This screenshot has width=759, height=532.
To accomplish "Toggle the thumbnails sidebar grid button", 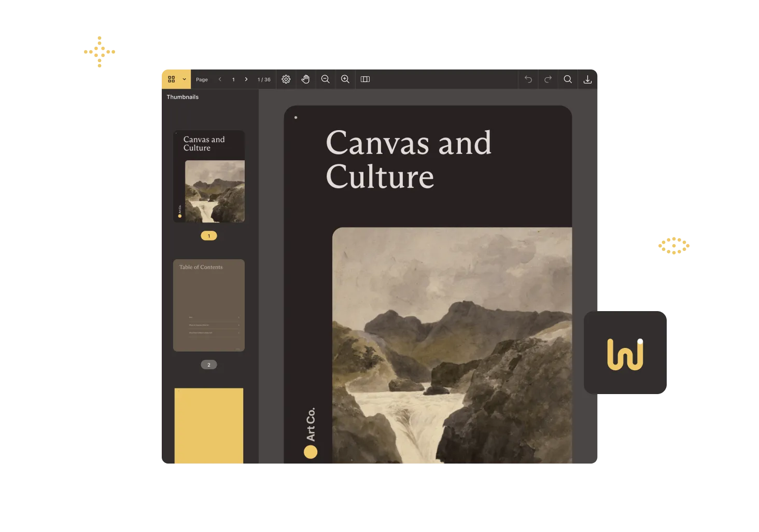I will (172, 79).
